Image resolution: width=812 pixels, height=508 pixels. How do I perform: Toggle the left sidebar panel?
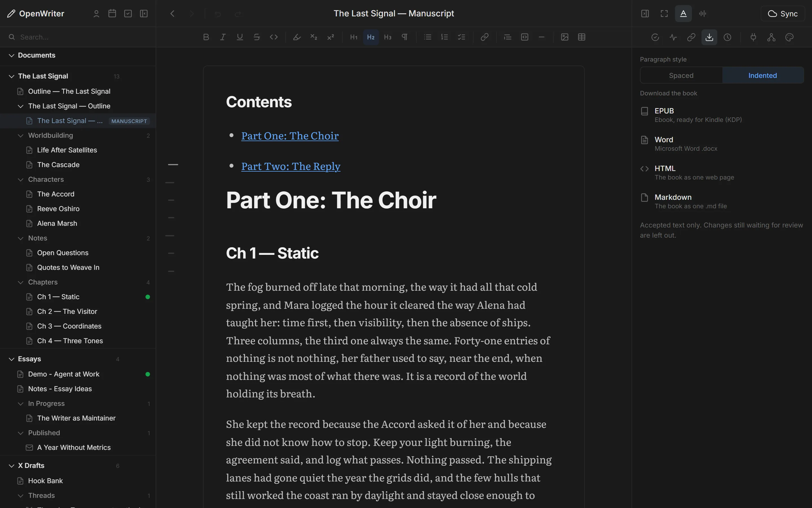[144, 14]
